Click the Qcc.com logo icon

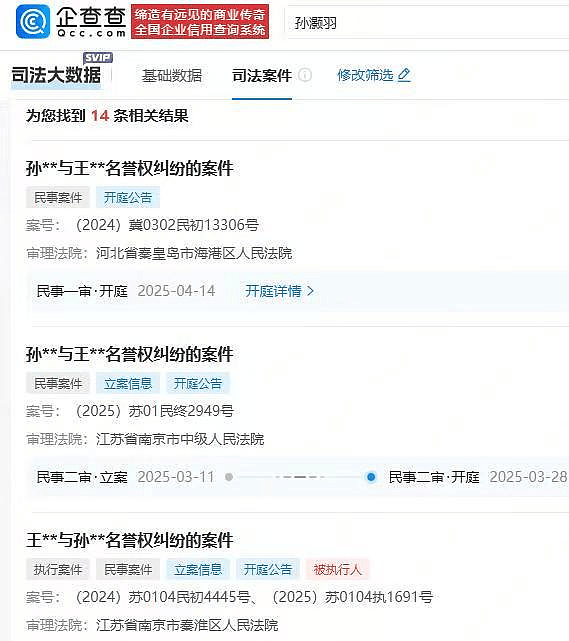33,22
